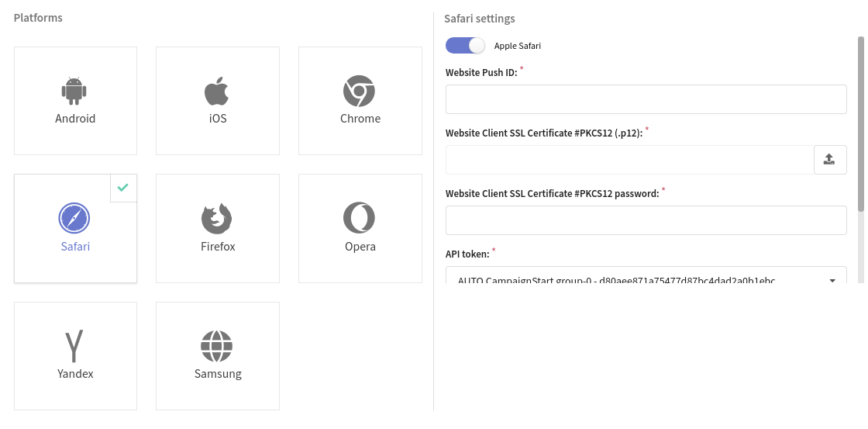
Task: Select the Android platform icon
Action: pyautogui.click(x=74, y=91)
